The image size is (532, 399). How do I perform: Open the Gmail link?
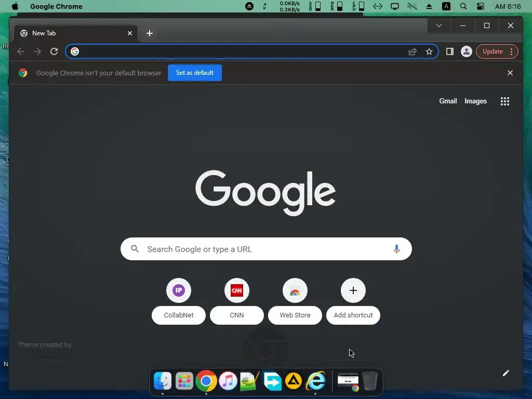click(x=448, y=101)
